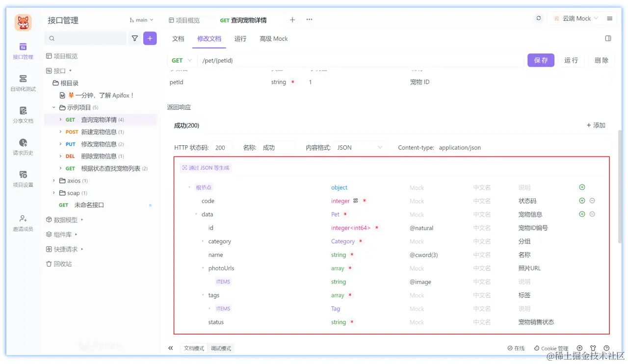The image size is (628, 364).
Task: Click the refresh icon near 云端 Mock
Action: coord(539,19)
